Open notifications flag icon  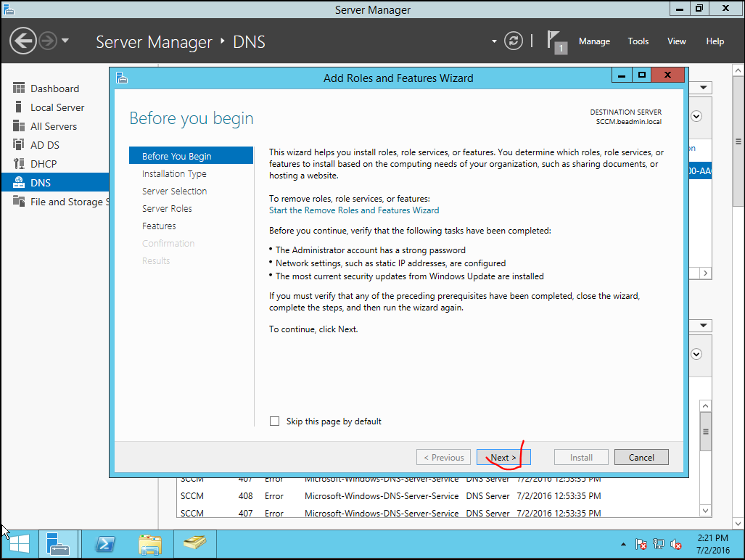pos(556,42)
